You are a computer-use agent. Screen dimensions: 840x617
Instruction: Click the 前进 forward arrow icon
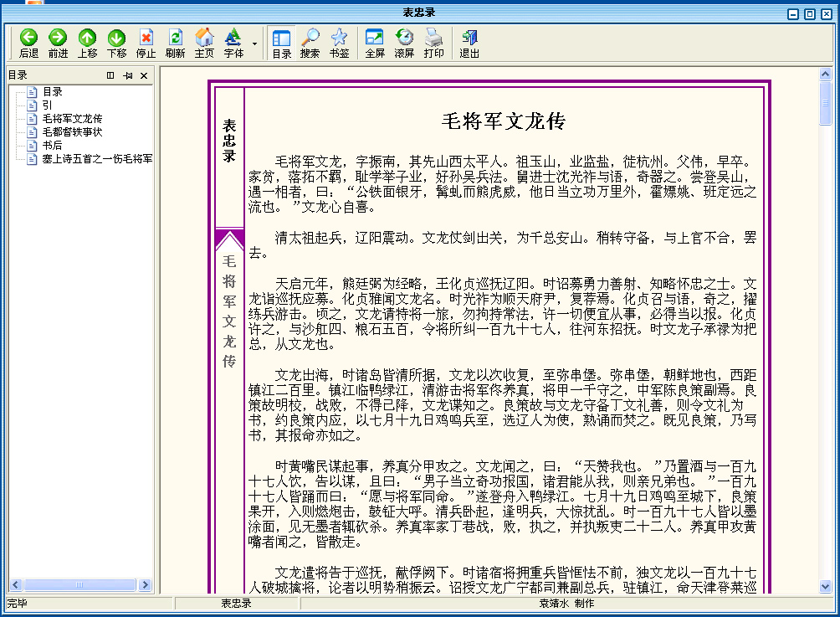click(x=58, y=38)
